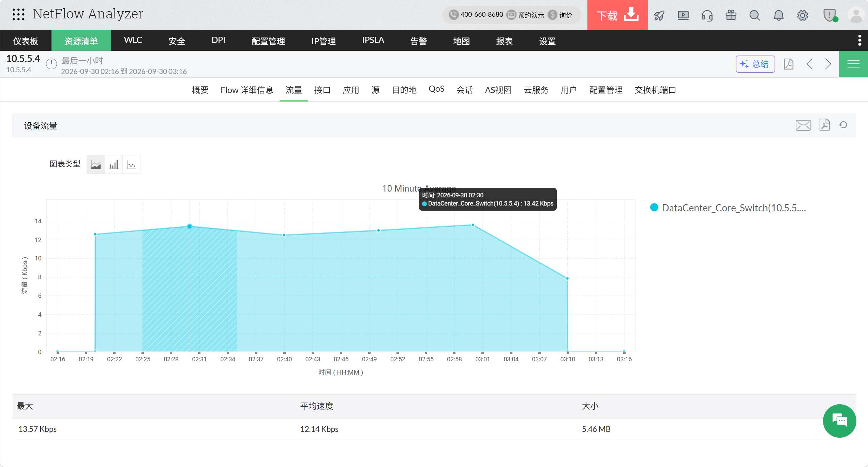868x467 pixels.
Task: Switch to the 交换机端口 tab
Action: pyautogui.click(x=655, y=90)
